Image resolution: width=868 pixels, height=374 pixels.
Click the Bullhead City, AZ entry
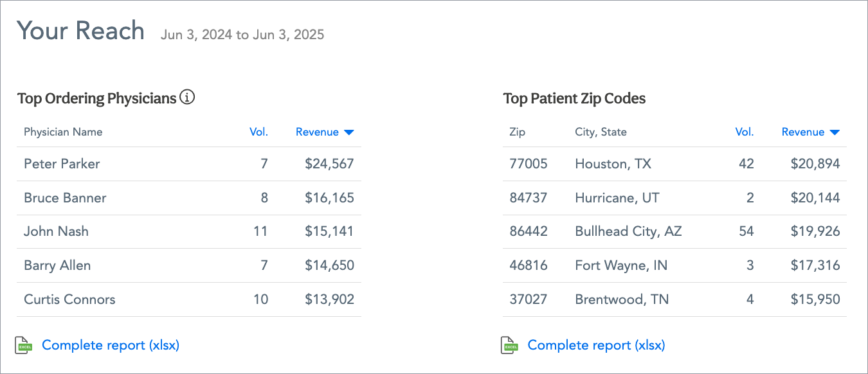[x=628, y=231]
